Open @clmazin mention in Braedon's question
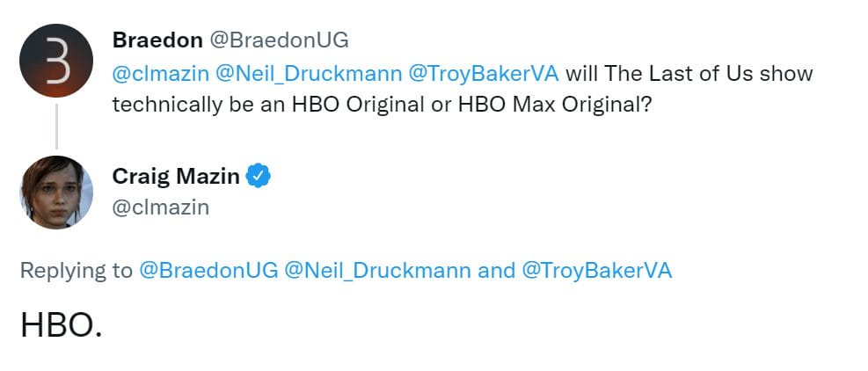The height and width of the screenshot is (371, 868). click(159, 72)
